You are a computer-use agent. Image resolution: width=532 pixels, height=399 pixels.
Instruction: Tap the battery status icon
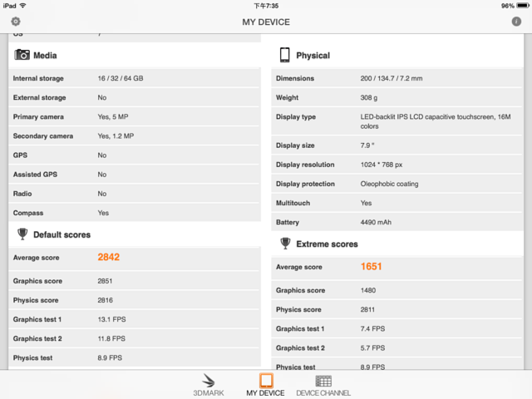[x=523, y=6]
